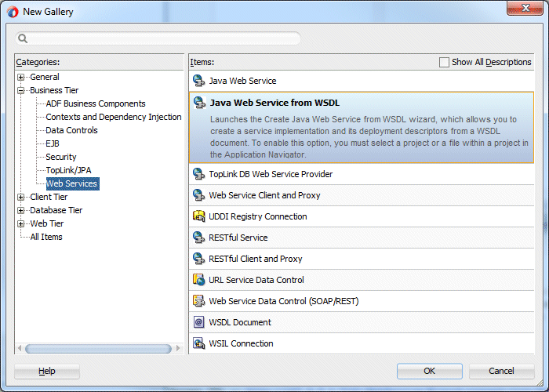This screenshot has width=549, height=392.
Task: Click the WSIL Connection icon
Action: (199, 343)
